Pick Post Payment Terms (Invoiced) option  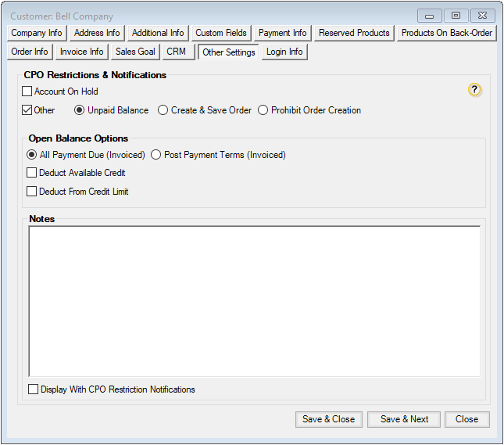pos(156,155)
